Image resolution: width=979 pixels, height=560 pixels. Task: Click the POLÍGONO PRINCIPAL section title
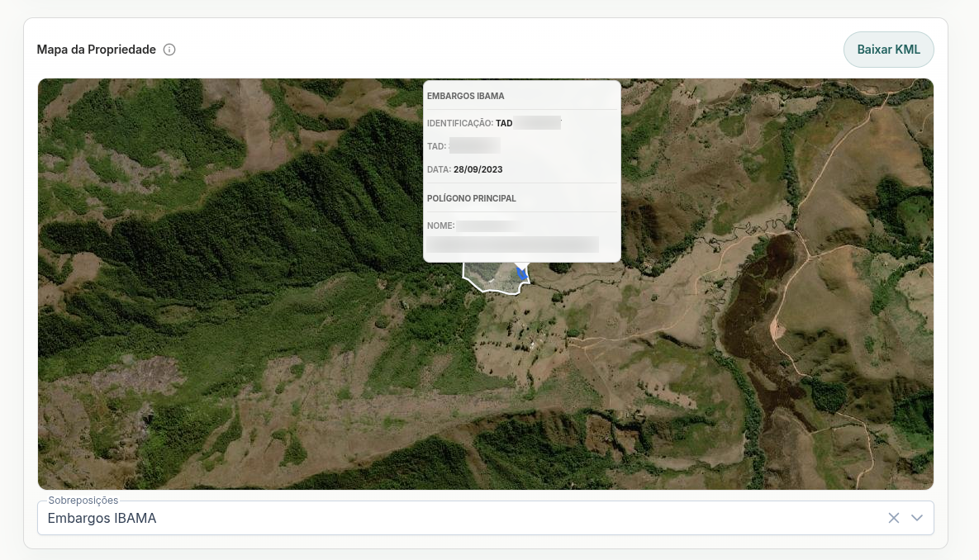click(472, 198)
